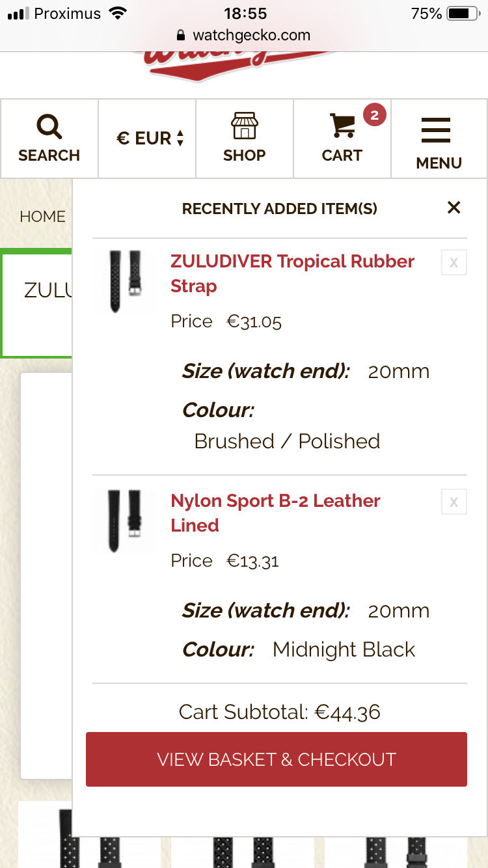The image size is (488, 868).
Task: Open the hamburger Menu icon
Action: point(436,130)
